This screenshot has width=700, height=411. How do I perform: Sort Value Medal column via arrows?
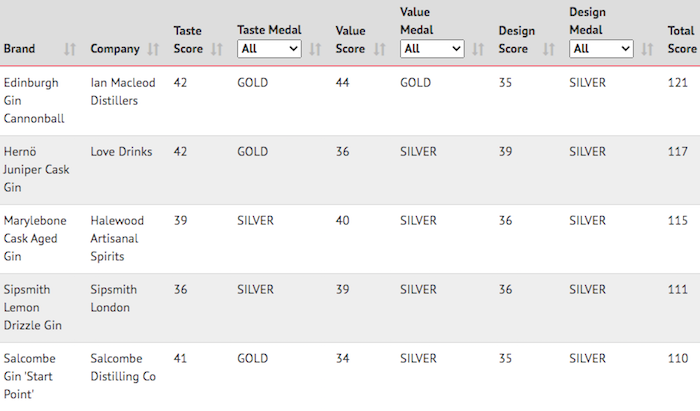[x=478, y=49]
